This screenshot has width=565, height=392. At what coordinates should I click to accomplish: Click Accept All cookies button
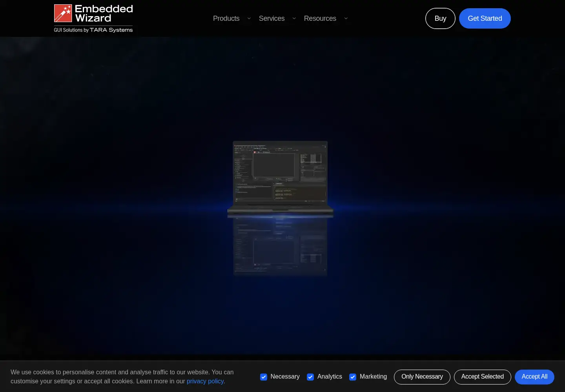[x=534, y=377]
